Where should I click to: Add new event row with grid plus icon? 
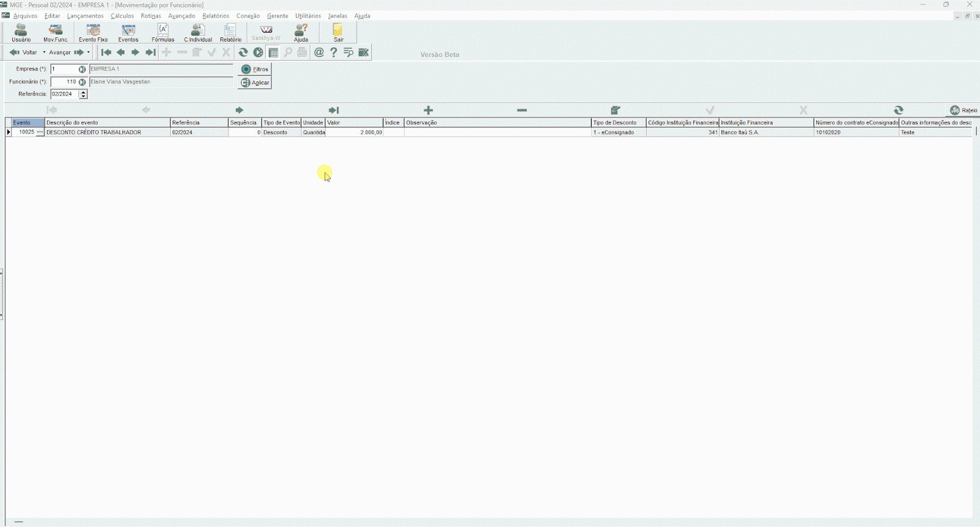428,110
